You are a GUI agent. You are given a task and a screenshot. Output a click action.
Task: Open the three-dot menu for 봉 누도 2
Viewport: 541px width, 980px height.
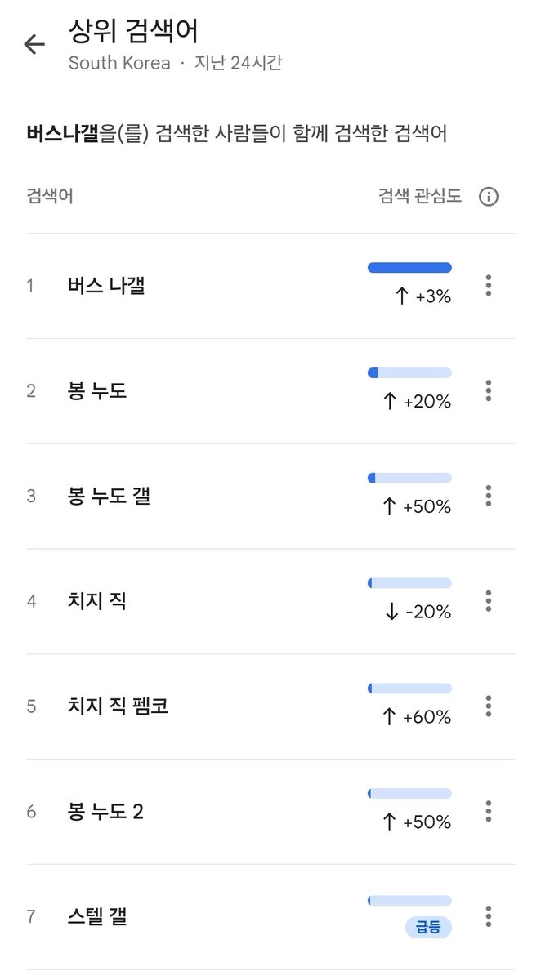tap(488, 811)
